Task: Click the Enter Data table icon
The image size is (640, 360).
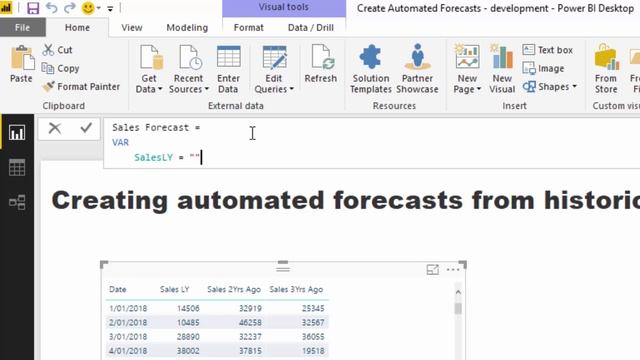Action: tap(229, 56)
